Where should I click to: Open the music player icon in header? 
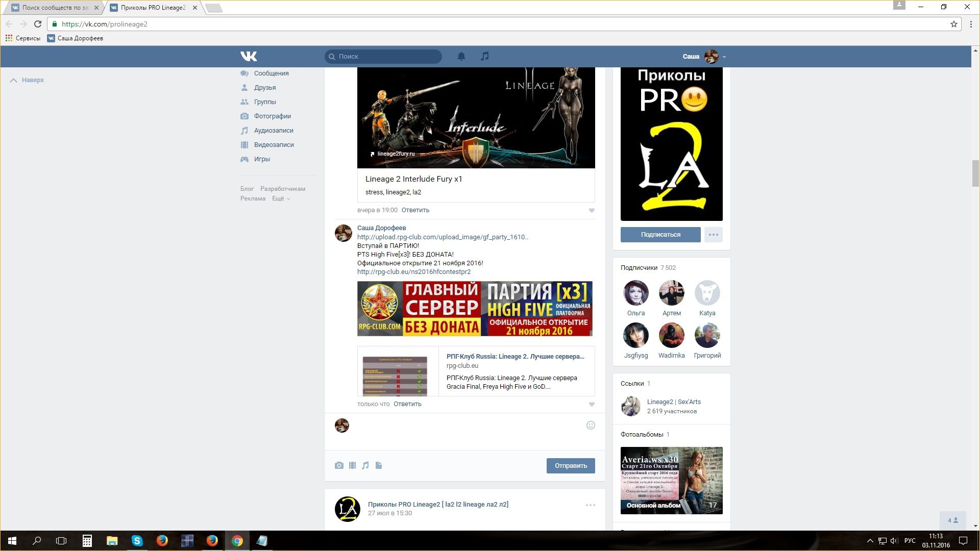click(484, 56)
